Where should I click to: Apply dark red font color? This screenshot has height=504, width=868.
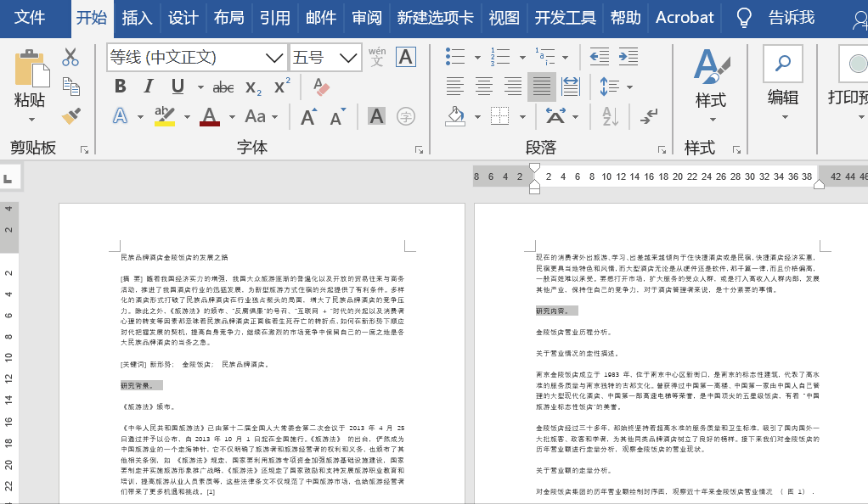209,116
